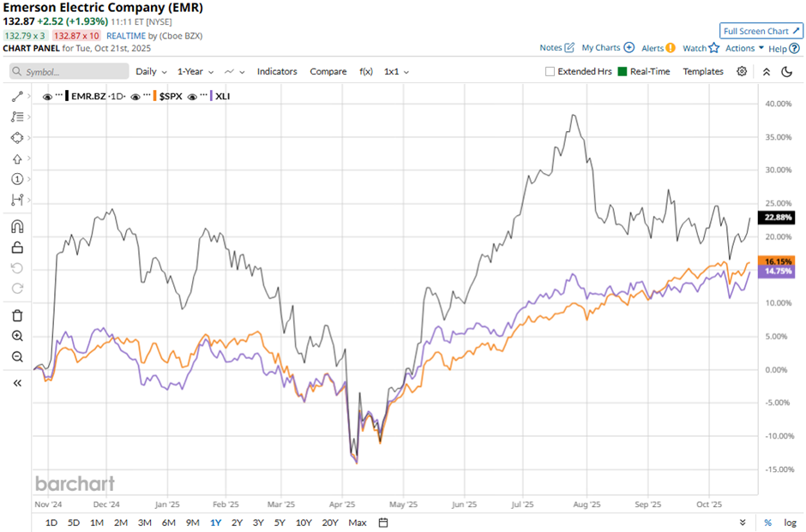Image resolution: width=806 pixels, height=532 pixels.
Task: Open the Actions dropdown menu
Action: point(744,48)
